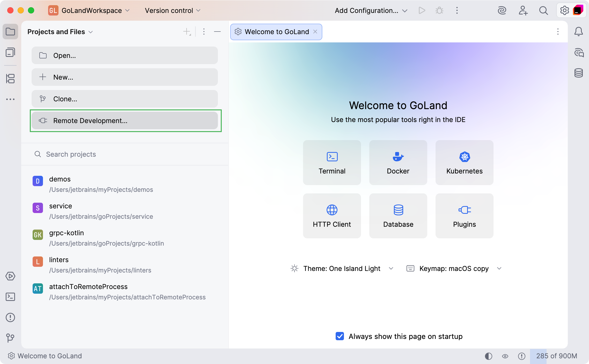Expand the Projects and Files chevron
Image resolution: width=589 pixels, height=364 pixels.
pos(91,32)
